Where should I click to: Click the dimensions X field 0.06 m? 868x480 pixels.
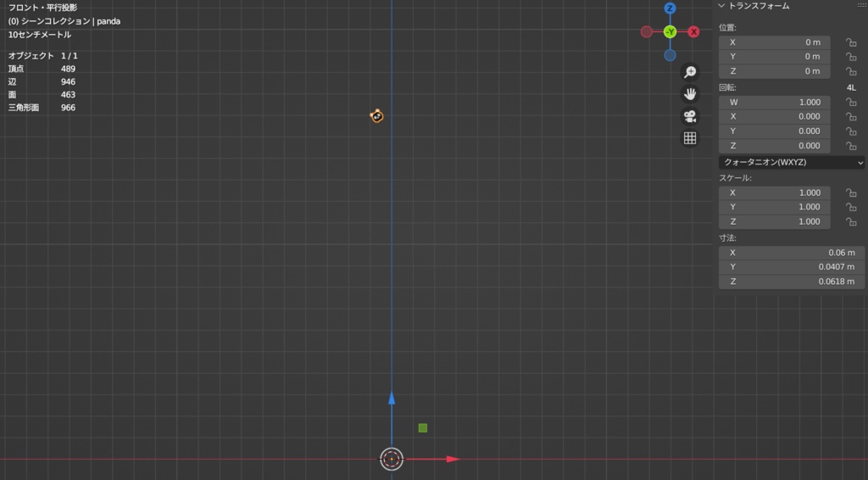(x=791, y=253)
